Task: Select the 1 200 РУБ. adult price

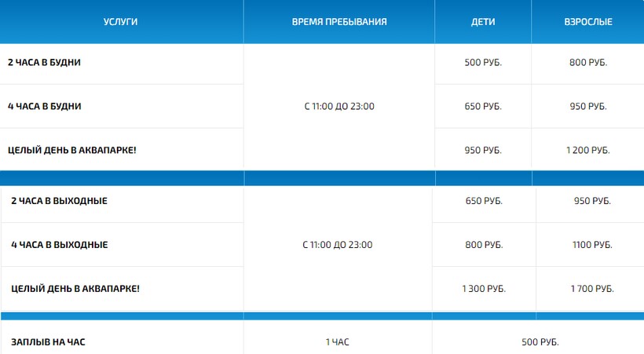Action: pos(588,150)
